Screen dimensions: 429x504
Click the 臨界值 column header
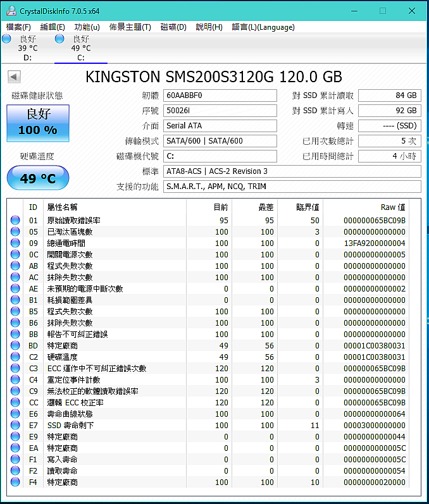301,207
